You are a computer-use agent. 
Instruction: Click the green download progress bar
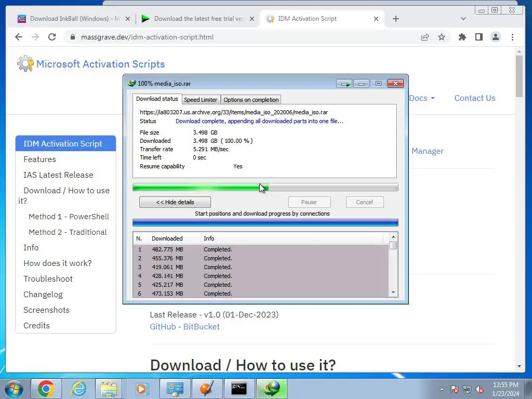265,187
